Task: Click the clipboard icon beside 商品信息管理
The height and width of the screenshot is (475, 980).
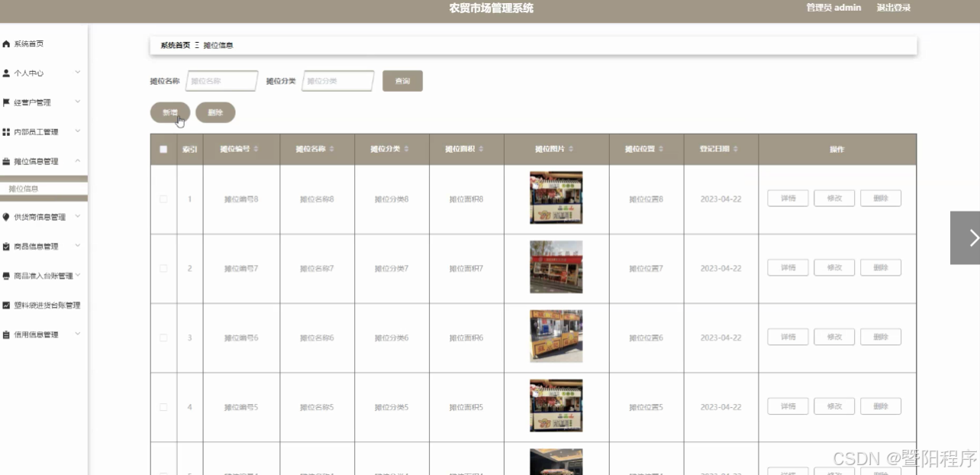Action: (x=6, y=247)
